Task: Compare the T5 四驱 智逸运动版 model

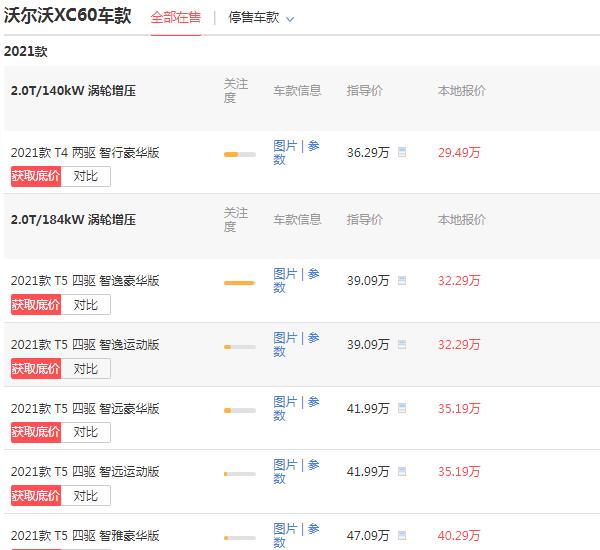Action: tap(86, 369)
